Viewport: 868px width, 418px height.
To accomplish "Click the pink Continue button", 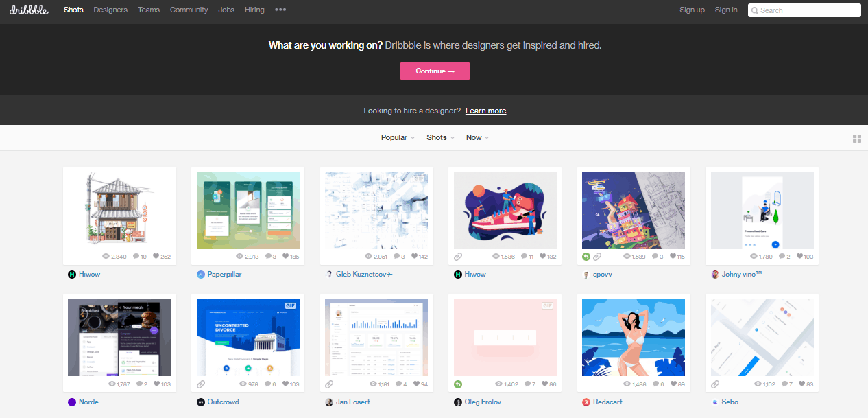I will (435, 71).
